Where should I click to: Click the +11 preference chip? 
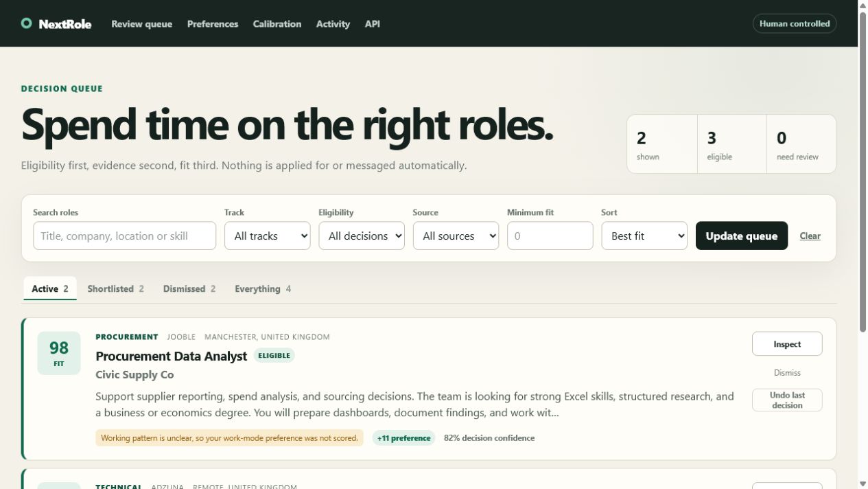[x=403, y=437]
